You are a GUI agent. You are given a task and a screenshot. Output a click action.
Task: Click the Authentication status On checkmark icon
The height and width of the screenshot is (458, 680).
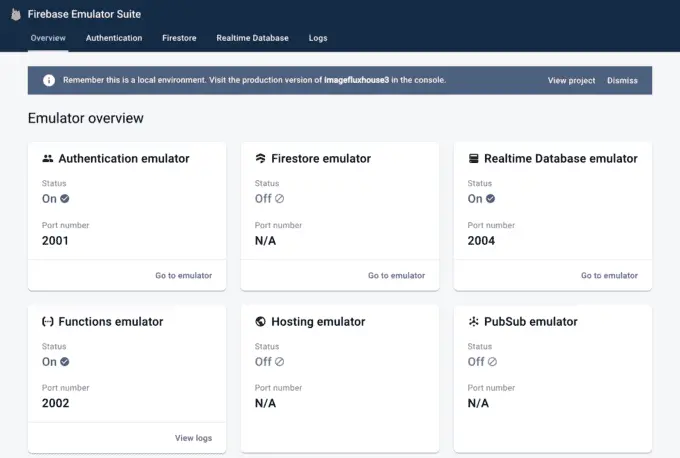(65, 199)
